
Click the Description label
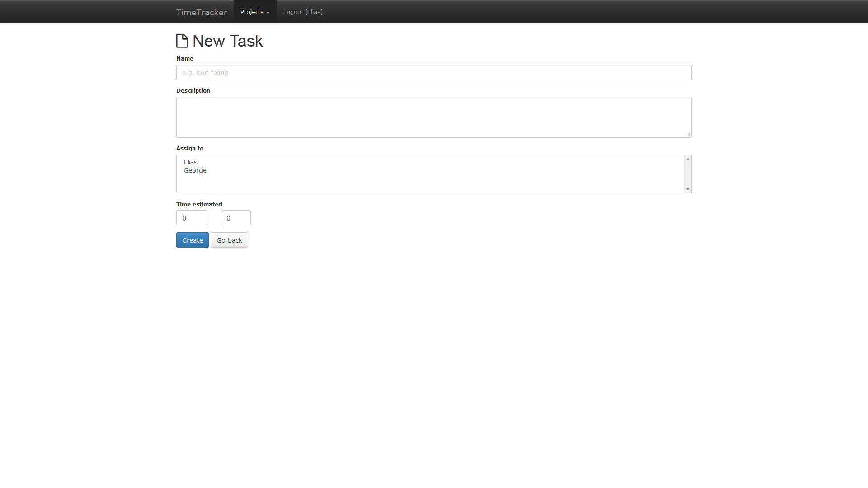(x=193, y=91)
